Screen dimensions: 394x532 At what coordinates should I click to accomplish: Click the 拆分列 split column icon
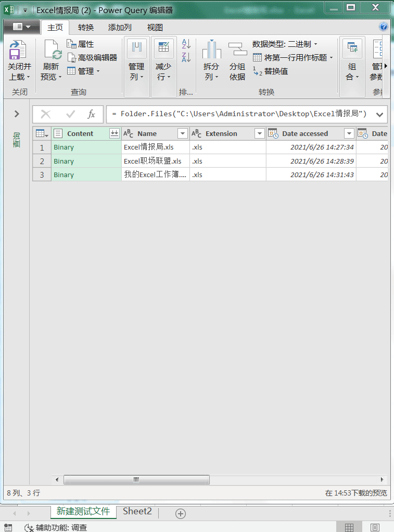[211, 49]
